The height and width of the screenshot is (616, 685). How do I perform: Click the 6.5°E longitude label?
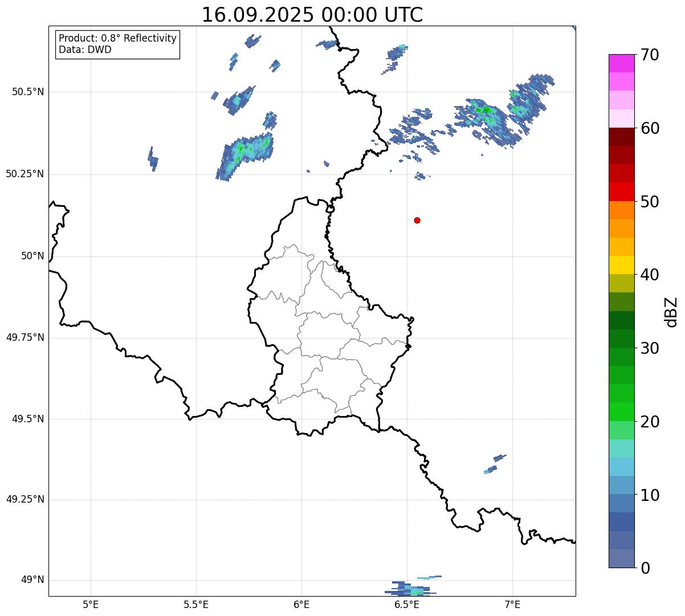pyautogui.click(x=407, y=604)
